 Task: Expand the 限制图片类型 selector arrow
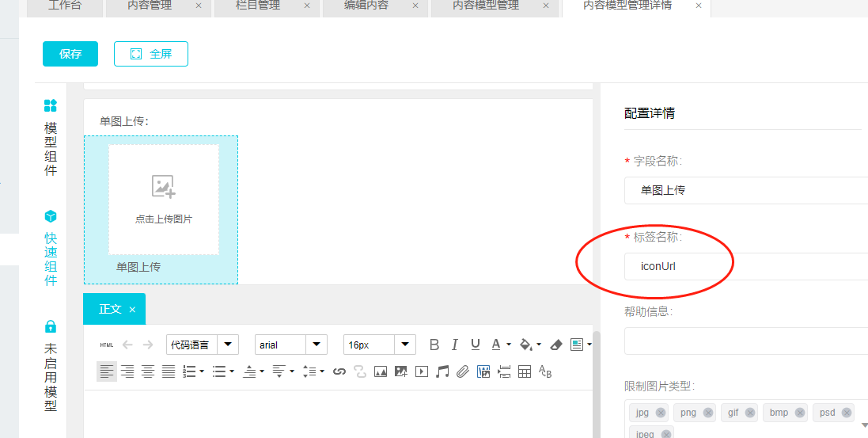pyautogui.click(x=864, y=425)
